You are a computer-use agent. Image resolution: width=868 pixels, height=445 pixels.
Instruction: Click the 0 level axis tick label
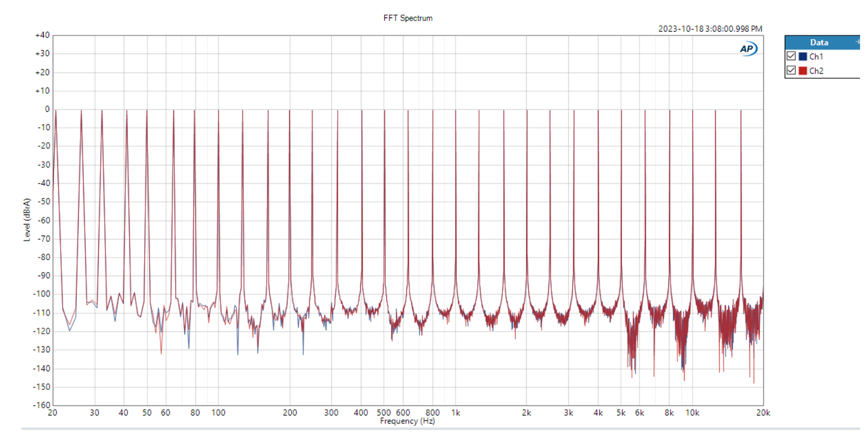(x=47, y=109)
